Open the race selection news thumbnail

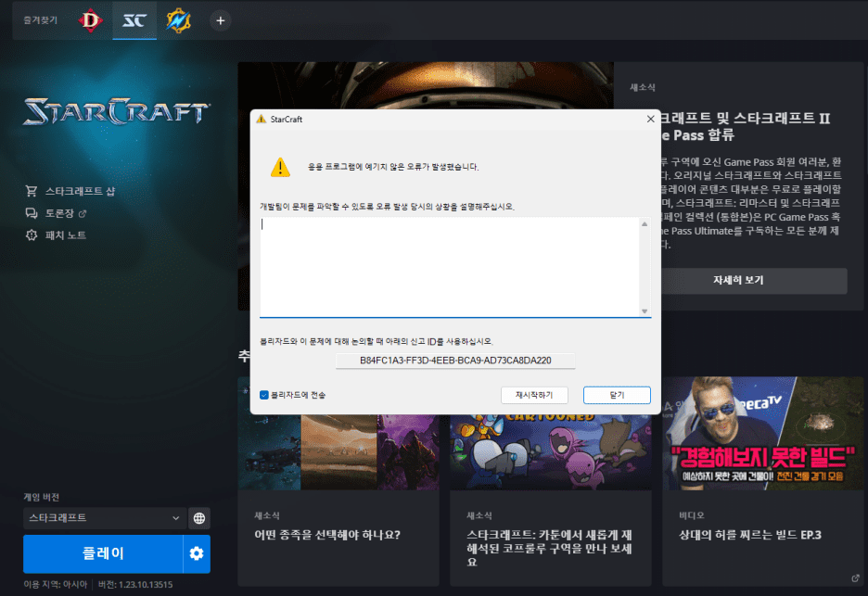coord(338,451)
